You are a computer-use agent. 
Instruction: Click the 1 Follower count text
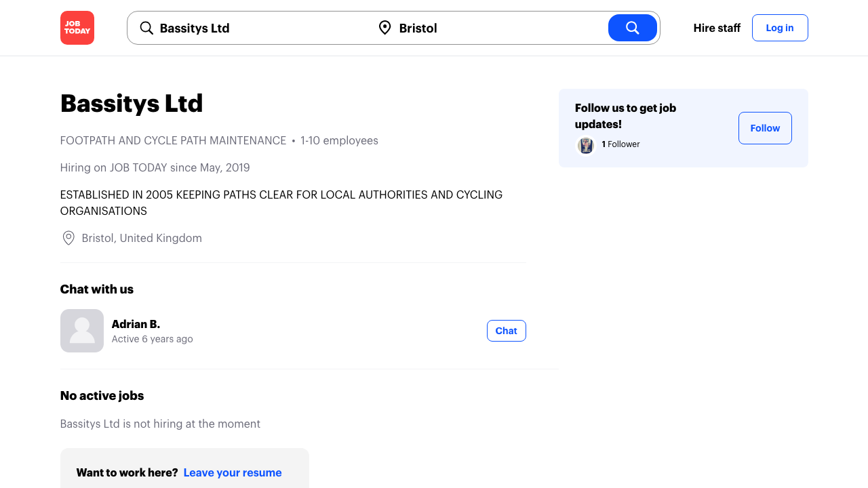(620, 144)
